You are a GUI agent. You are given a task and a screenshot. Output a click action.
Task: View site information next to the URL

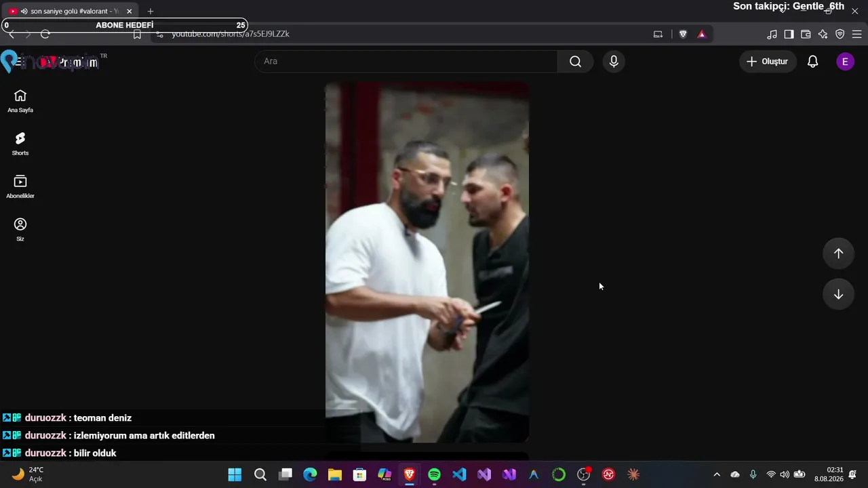(159, 34)
